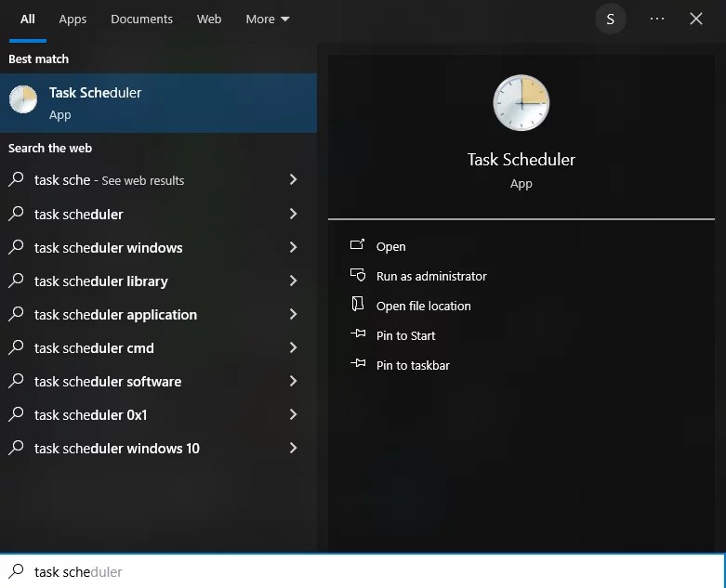Expand arrow for 'task sche - See web results'
The image size is (726, 588).
293,179
